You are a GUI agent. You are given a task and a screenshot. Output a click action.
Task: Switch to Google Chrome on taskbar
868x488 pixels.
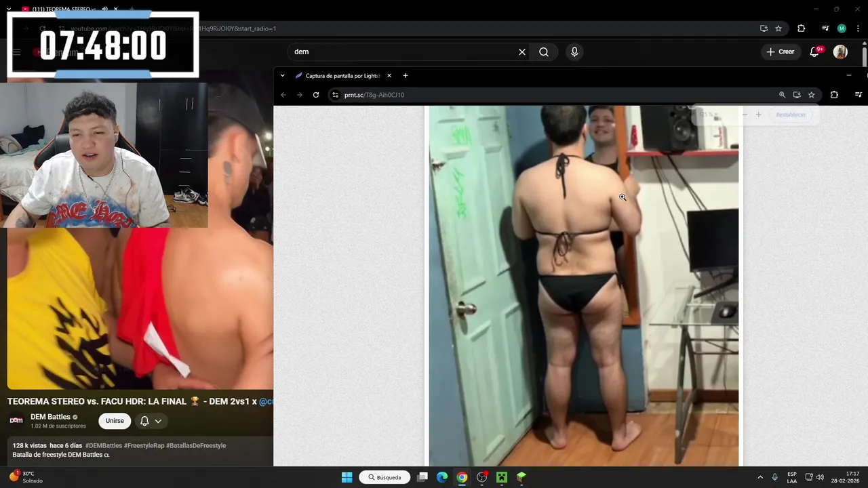[x=462, y=477]
